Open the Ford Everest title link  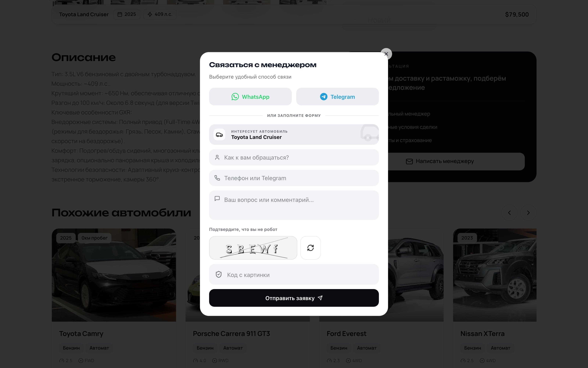pos(346,333)
